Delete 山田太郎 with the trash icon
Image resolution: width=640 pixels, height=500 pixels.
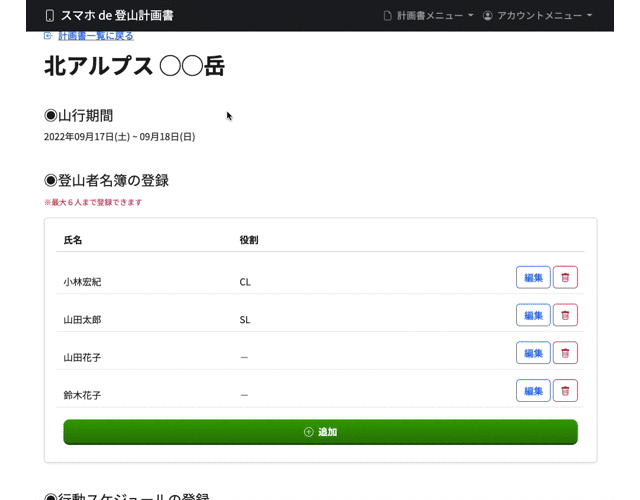(x=565, y=315)
